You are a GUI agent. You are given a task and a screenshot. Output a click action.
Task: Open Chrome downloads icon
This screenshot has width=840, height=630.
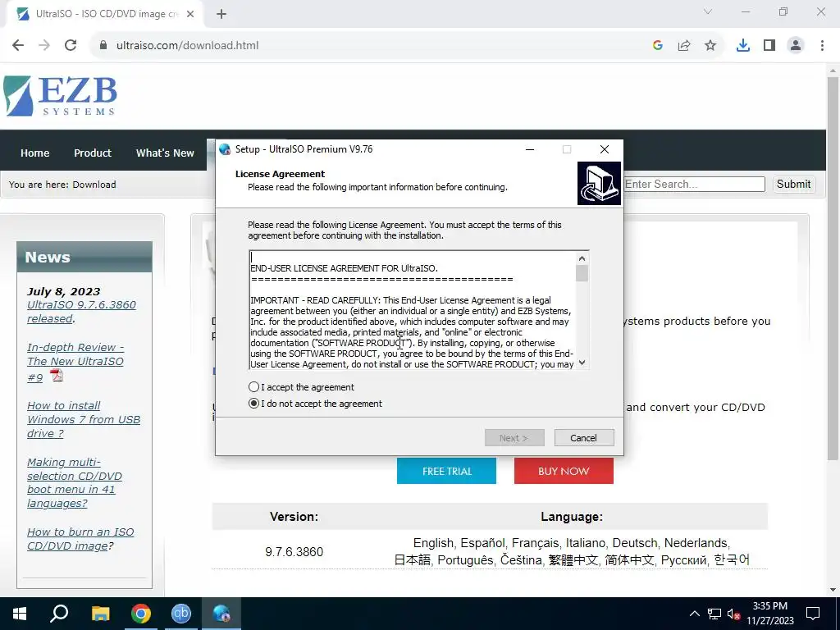pos(743,45)
